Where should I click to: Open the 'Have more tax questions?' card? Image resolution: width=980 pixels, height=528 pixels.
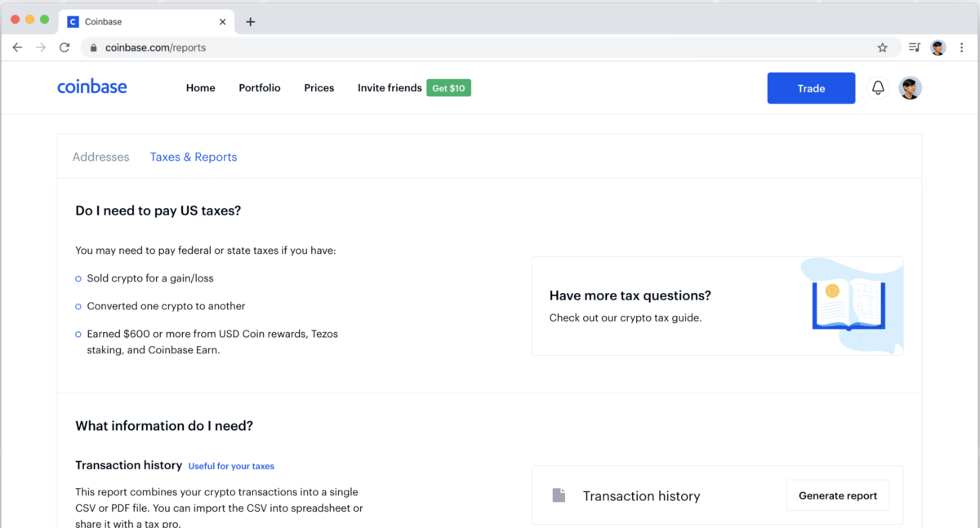[x=717, y=306]
